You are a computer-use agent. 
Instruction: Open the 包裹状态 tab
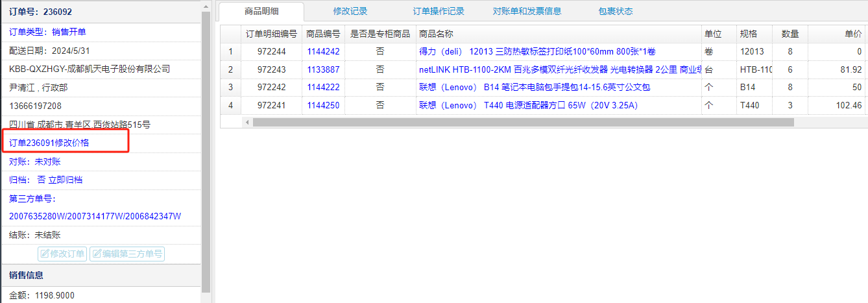[x=616, y=11]
